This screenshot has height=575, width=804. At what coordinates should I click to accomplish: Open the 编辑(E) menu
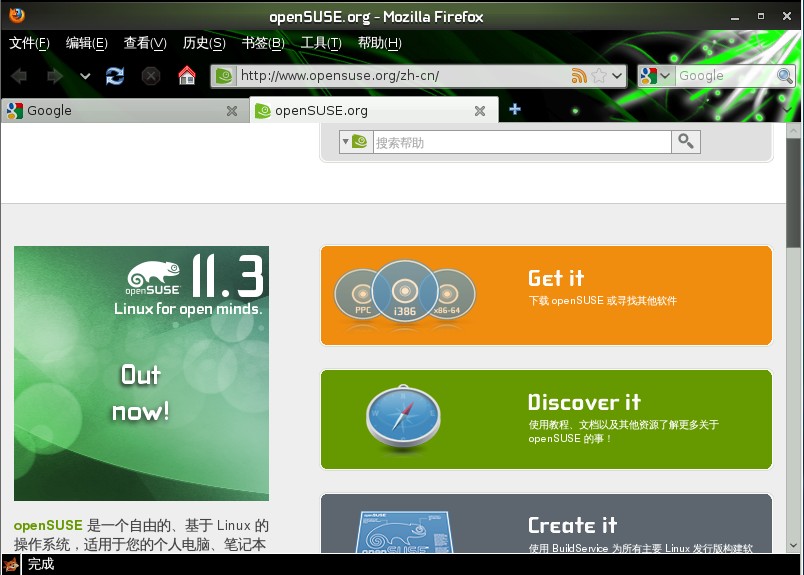[87, 43]
